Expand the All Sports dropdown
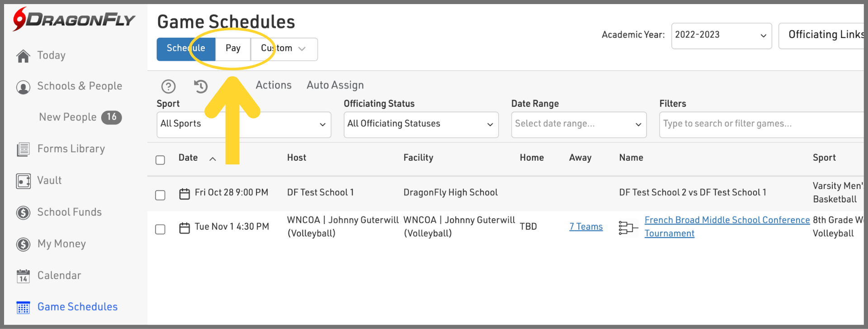 [x=243, y=124]
